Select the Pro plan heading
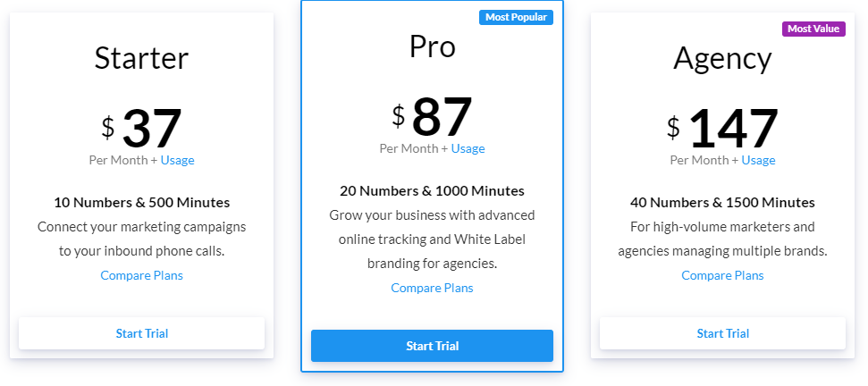The image size is (868, 386). 432,46
